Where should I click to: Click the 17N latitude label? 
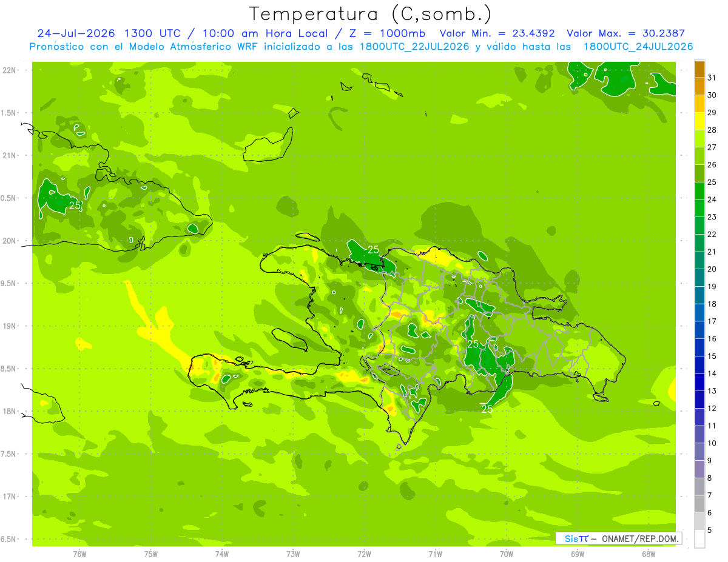[9, 497]
